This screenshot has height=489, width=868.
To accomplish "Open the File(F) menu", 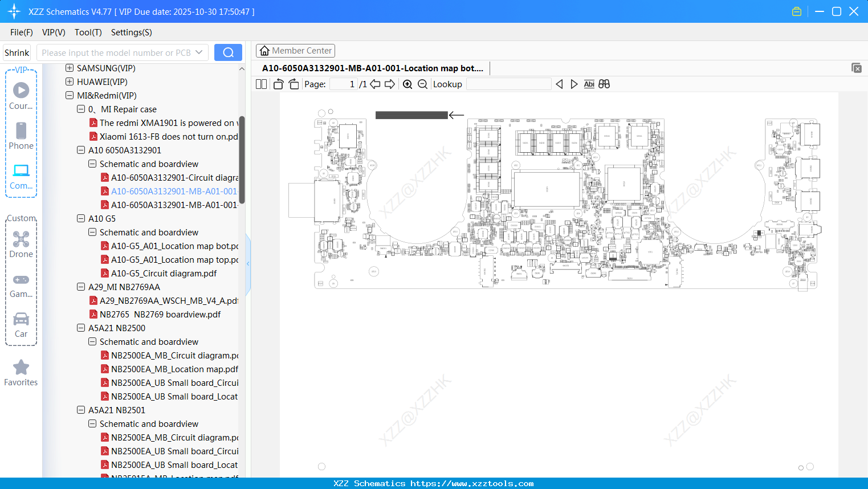I will click(x=22, y=32).
